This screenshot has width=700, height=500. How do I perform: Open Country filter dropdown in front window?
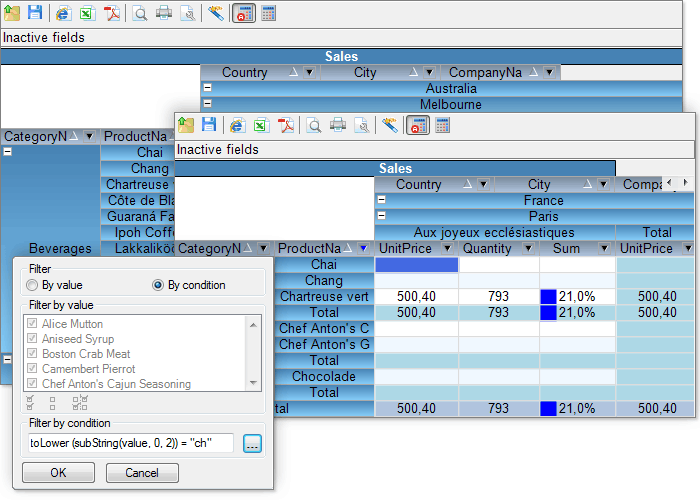[x=483, y=184]
